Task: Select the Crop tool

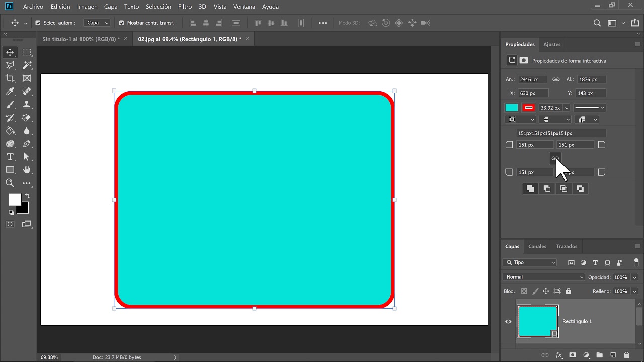Action: [x=10, y=78]
